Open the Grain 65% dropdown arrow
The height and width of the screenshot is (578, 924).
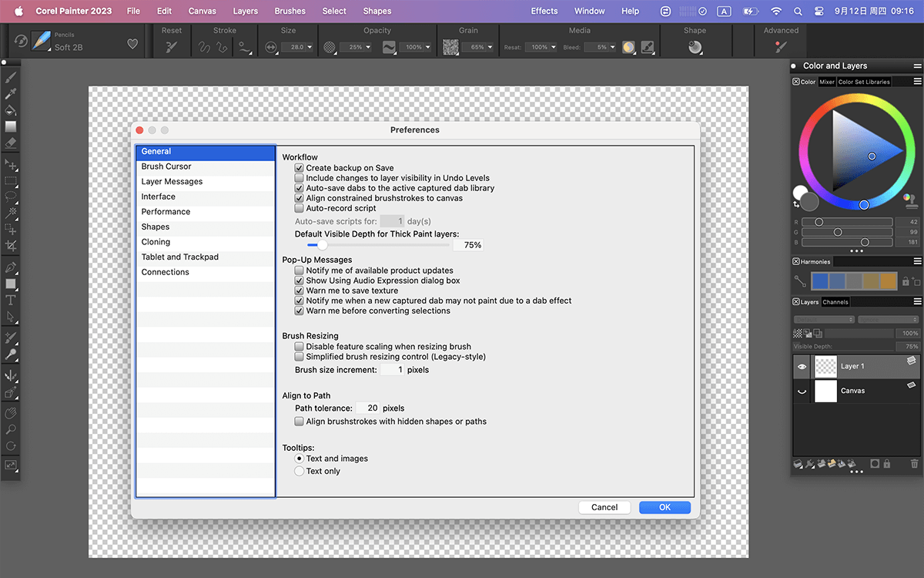click(490, 47)
